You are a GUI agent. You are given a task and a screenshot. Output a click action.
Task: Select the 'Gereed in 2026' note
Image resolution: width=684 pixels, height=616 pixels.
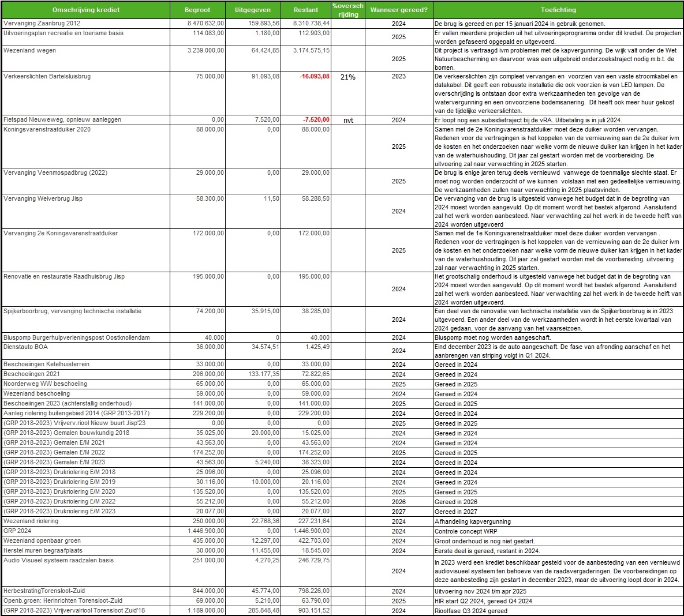(x=456, y=502)
